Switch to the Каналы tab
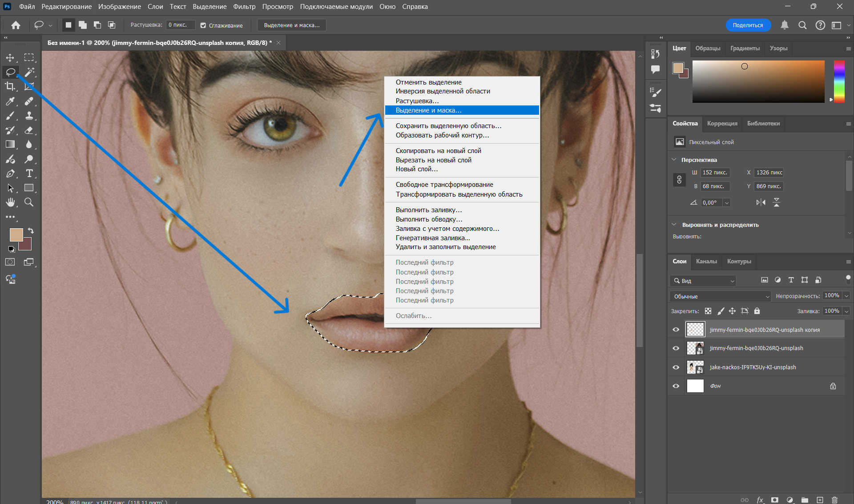This screenshot has width=854, height=504. (706, 262)
